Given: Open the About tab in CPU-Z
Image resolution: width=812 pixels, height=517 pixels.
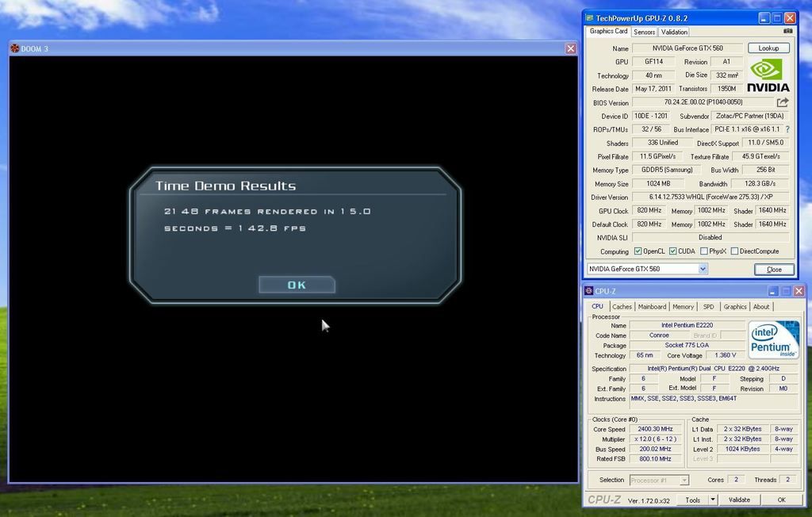Looking at the screenshot, I should click(761, 307).
